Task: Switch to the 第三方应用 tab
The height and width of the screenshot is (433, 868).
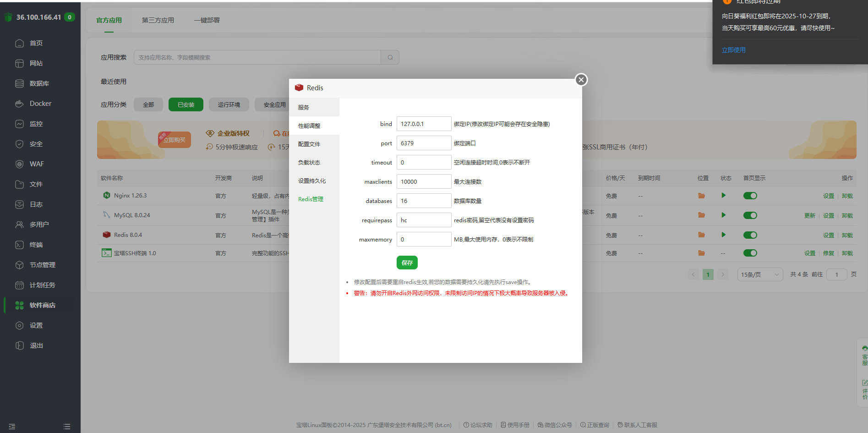Action: tap(158, 20)
